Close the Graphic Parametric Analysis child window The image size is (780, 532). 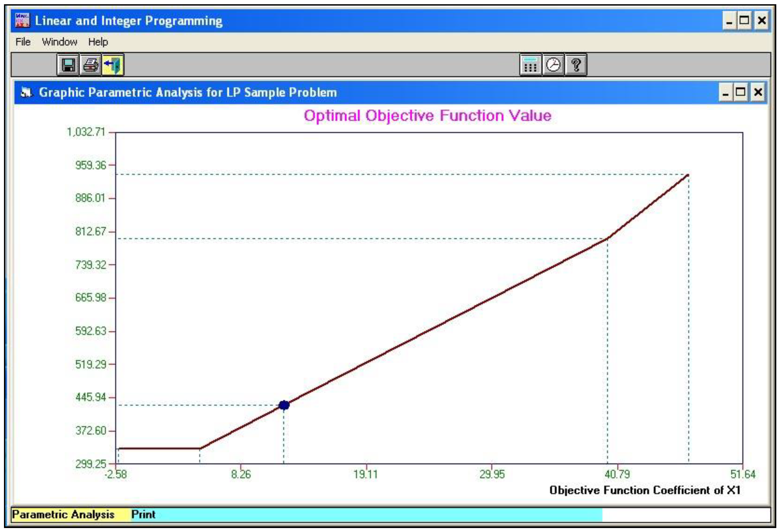pos(758,92)
